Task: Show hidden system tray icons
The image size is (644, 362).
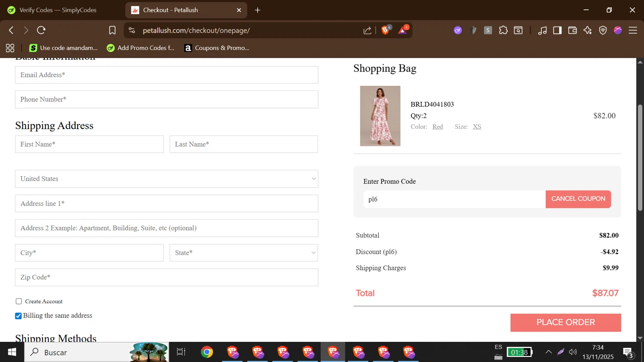Action: click(549, 352)
